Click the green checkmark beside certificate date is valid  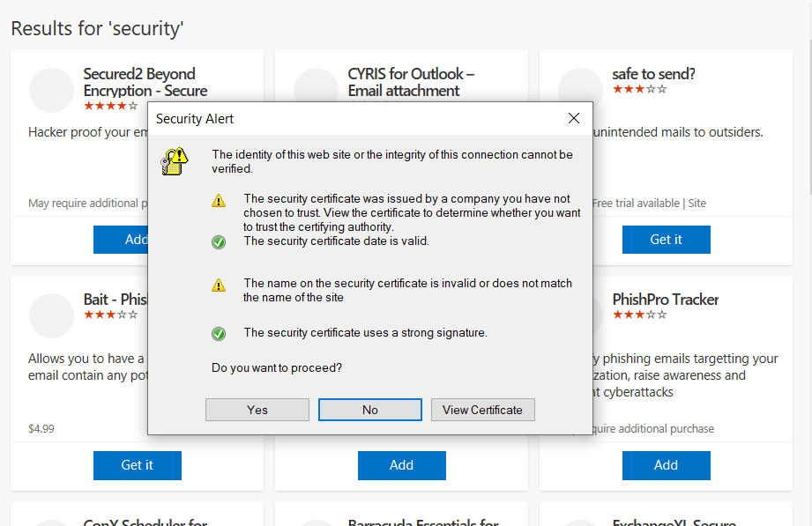pyautogui.click(x=219, y=242)
